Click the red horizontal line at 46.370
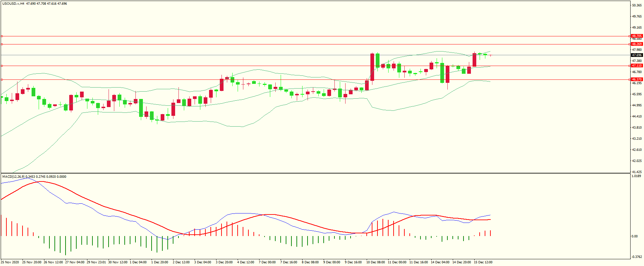 pyautogui.click(x=315, y=80)
